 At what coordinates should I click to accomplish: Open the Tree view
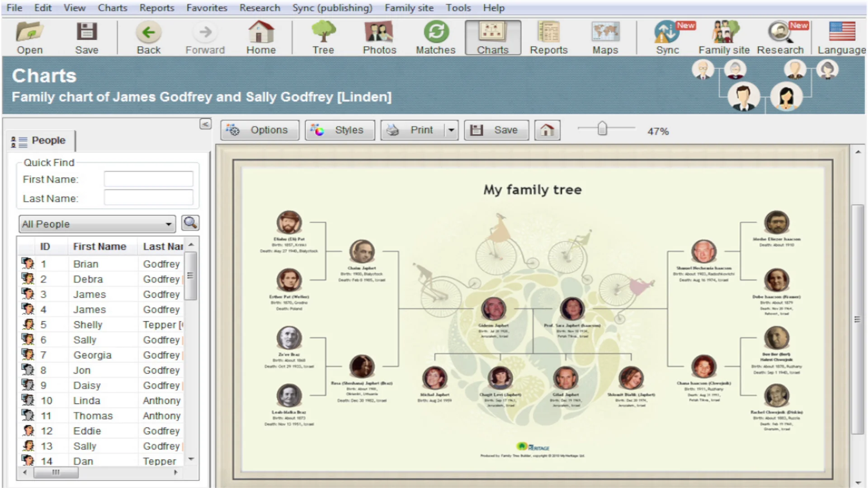(x=323, y=38)
